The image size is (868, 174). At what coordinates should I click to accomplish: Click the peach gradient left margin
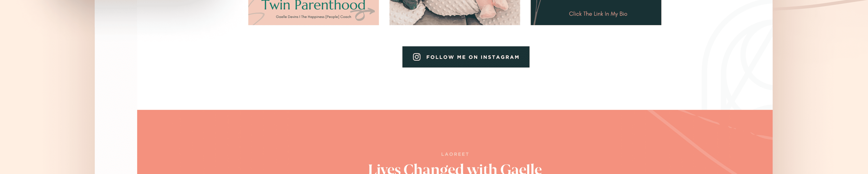click(47, 87)
